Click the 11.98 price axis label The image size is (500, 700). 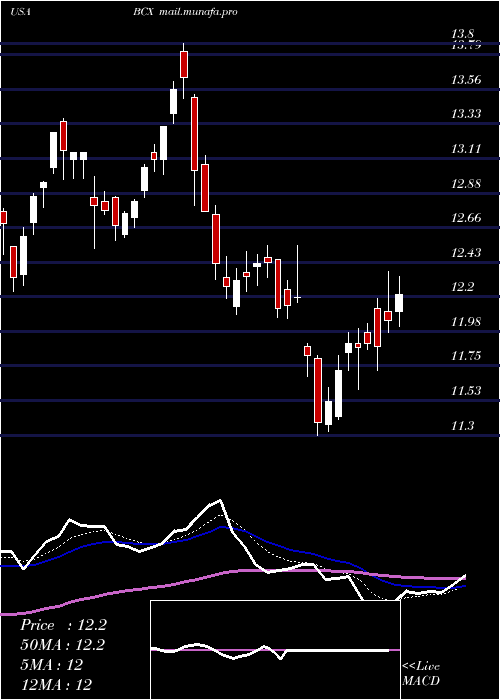(466, 321)
